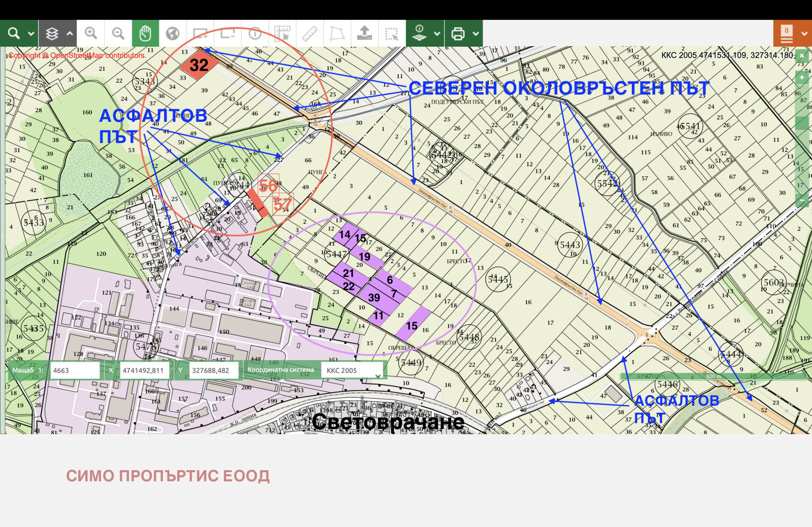The width and height of the screenshot is (812, 527).
Task: Collapse the layers panel chevron
Action: pyautogui.click(x=70, y=34)
